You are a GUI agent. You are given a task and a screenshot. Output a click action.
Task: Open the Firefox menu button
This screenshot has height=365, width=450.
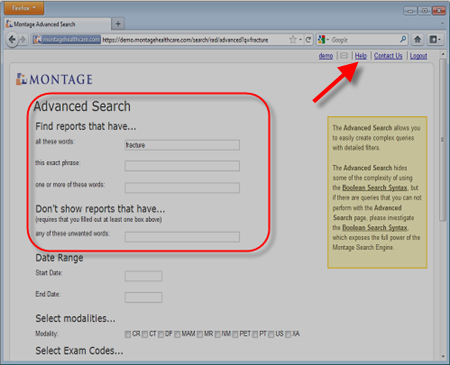click(24, 8)
